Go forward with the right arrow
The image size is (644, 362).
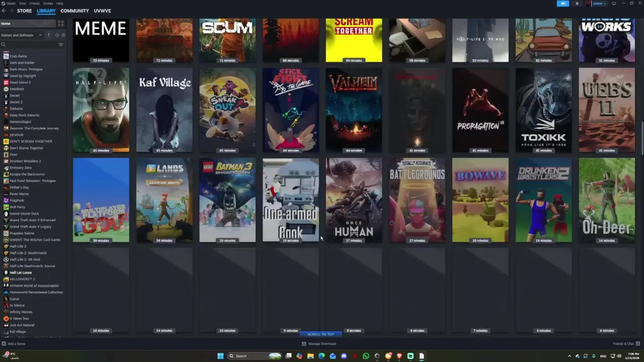(12, 11)
